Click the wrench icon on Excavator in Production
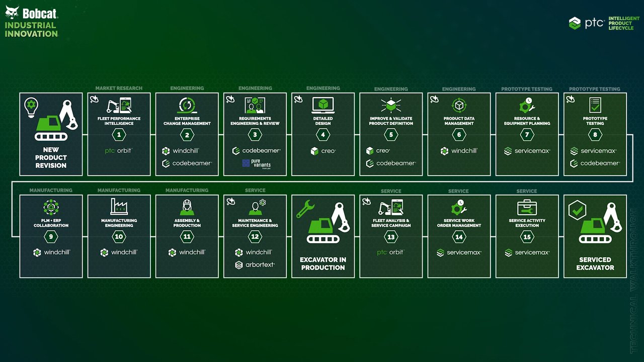 (x=305, y=208)
